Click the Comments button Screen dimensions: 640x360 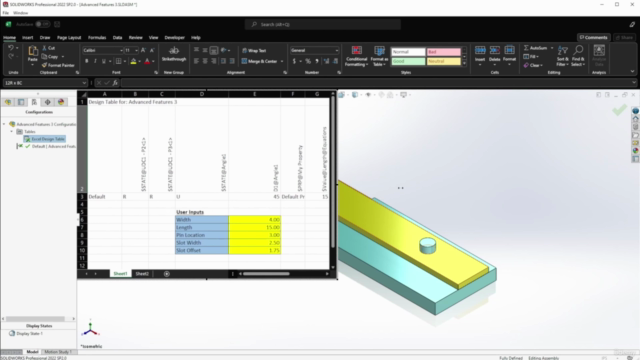(594, 38)
